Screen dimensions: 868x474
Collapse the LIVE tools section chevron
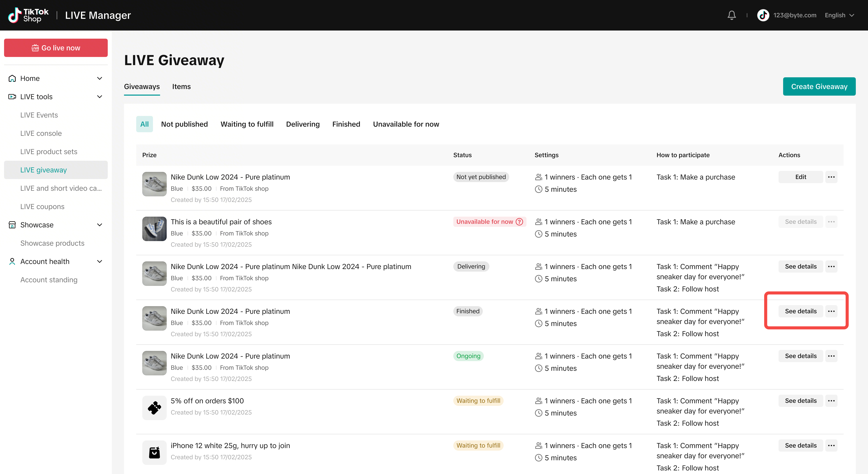100,97
